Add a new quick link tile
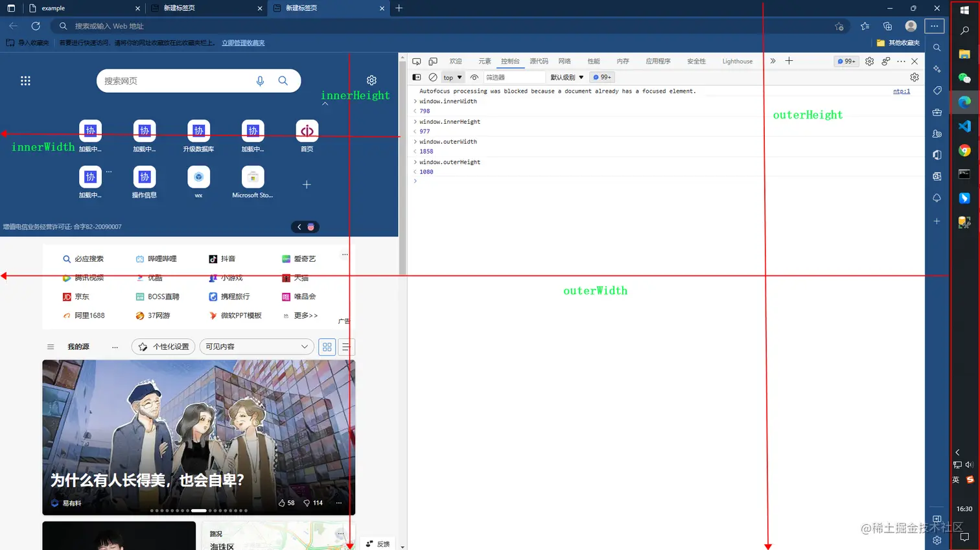Viewport: 980px width, 550px height. point(307,185)
